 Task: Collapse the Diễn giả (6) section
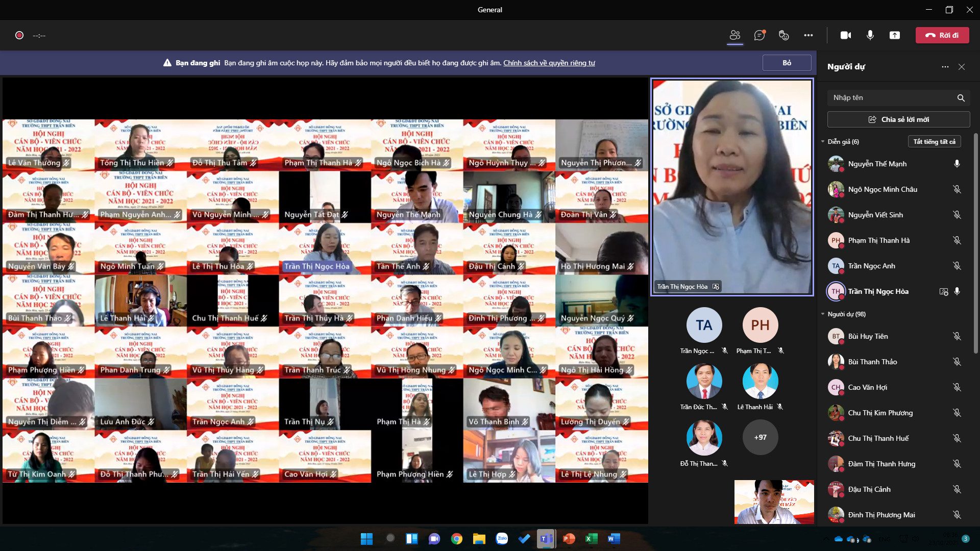[x=823, y=142]
